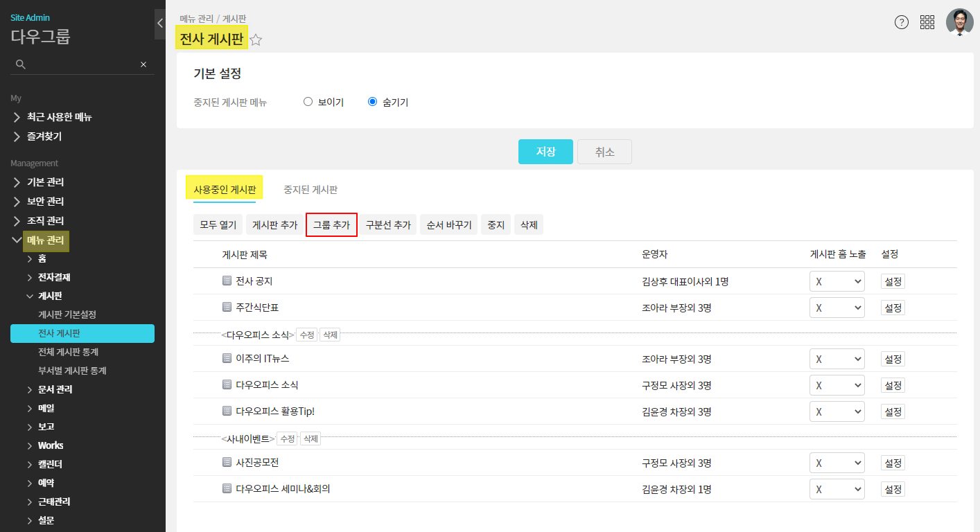Star 전사 게시판 as favorite
Image resolution: width=980 pixels, height=532 pixels.
click(256, 40)
